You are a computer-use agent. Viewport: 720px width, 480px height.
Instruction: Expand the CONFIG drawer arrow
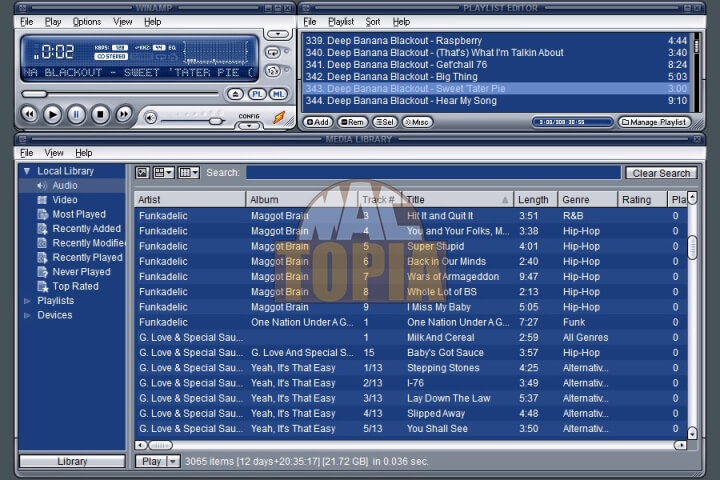(249, 126)
